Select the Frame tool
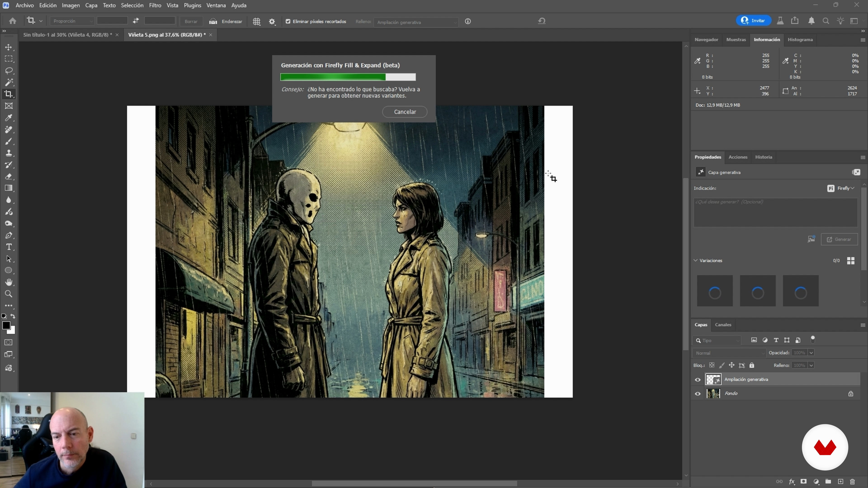 (x=9, y=106)
